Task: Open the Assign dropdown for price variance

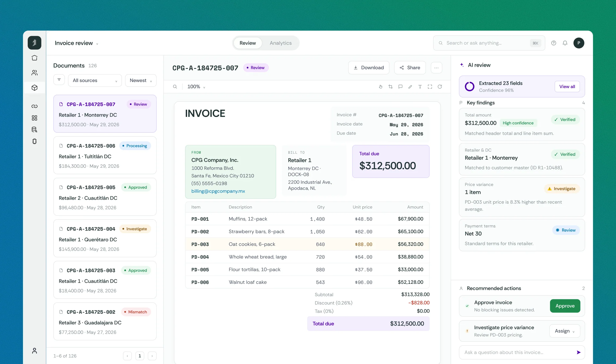Action: tap(565, 331)
